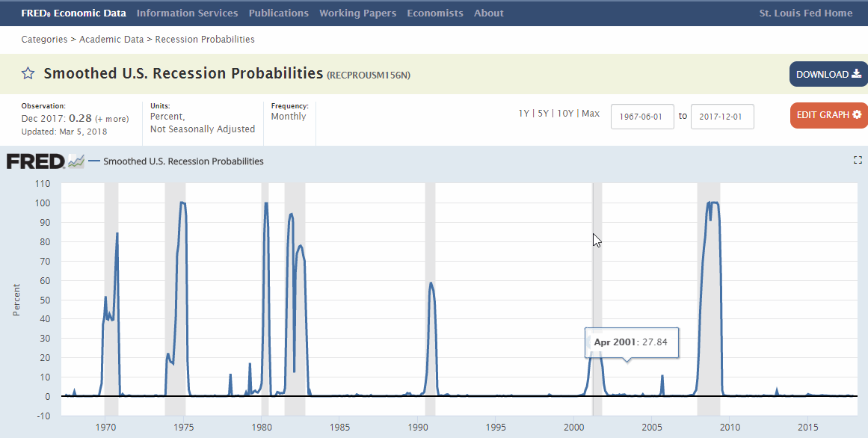Click the 'Percent' y-axis title
This screenshot has height=438, width=868.
click(x=16, y=300)
